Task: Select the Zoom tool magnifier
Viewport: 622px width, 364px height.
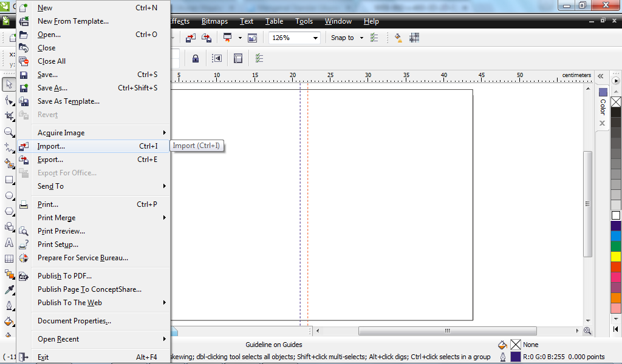Action: (x=9, y=132)
